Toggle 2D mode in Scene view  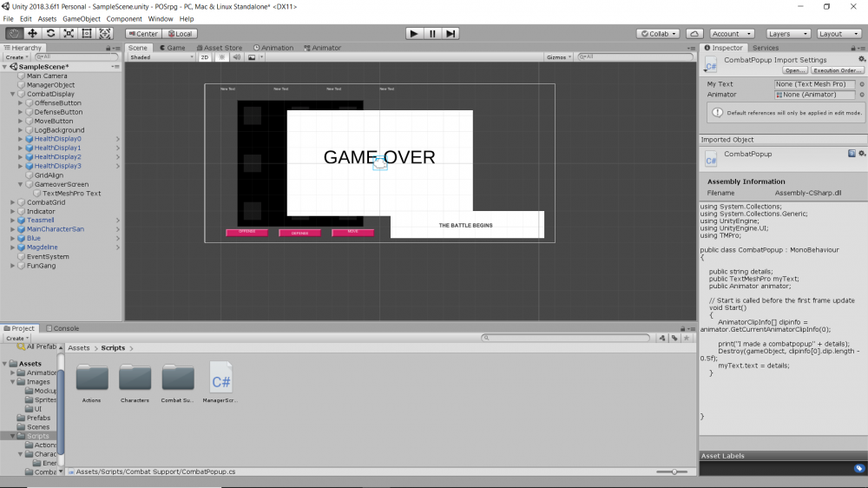[x=205, y=57]
